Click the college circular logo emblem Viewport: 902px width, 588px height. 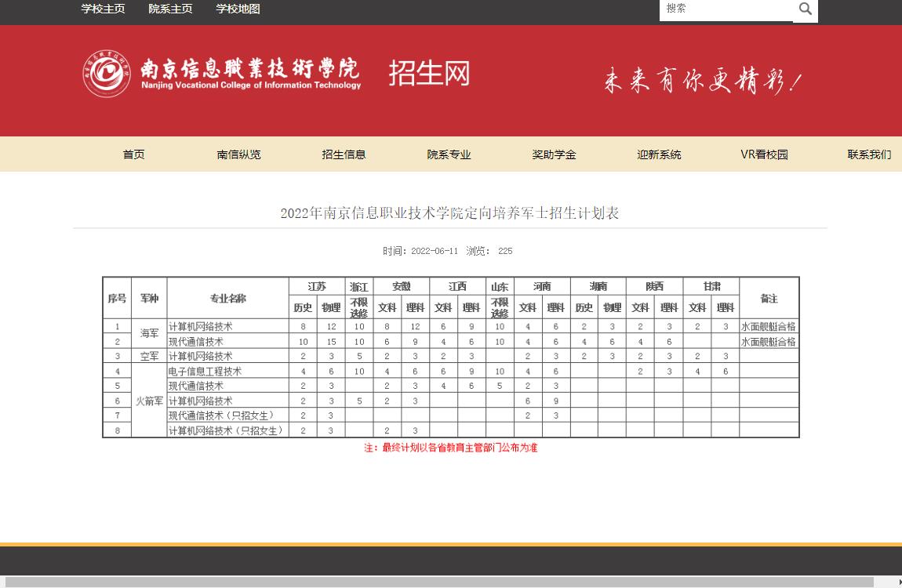(107, 74)
